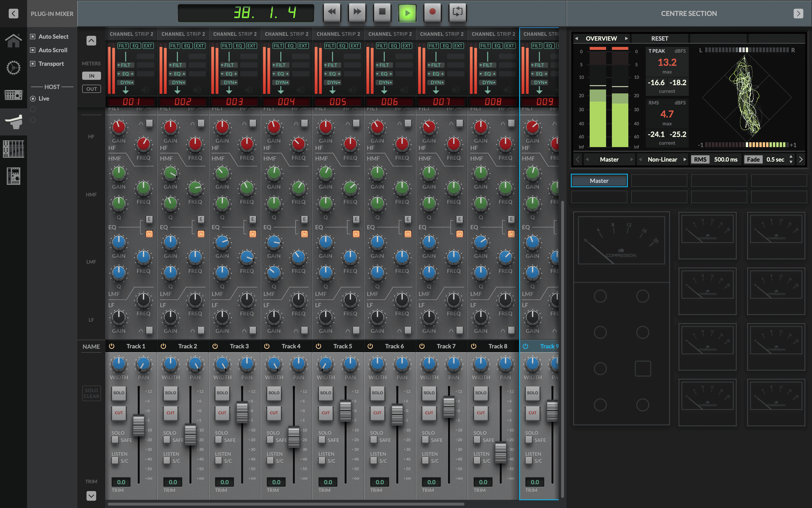This screenshot has height=508, width=812.
Task: Click the Track 8 fader handle
Action: (x=501, y=452)
